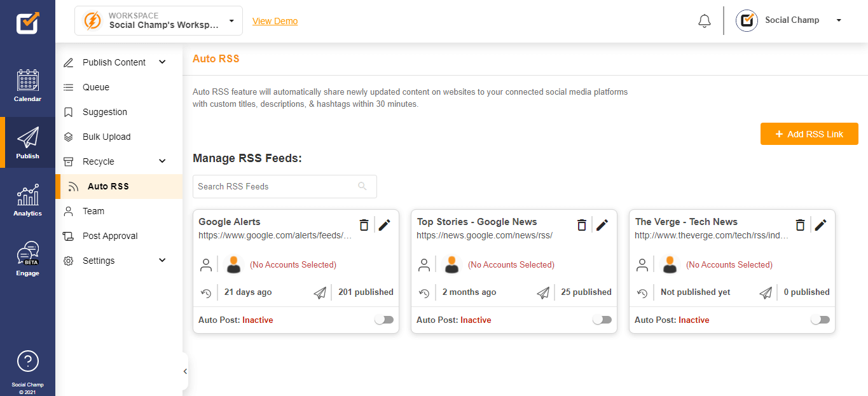This screenshot has height=396, width=868.
Task: Click paper plane icon beside 25 published
Action: tap(543, 292)
